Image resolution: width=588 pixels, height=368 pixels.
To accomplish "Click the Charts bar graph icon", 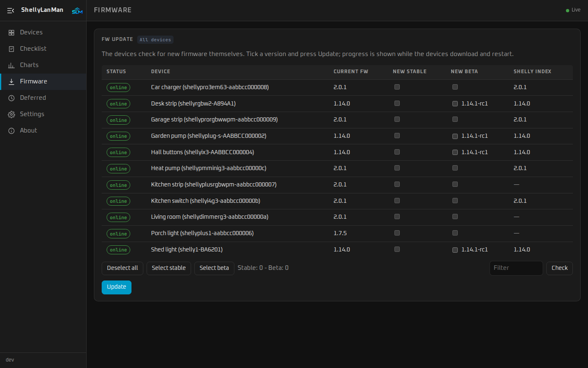I will click(11, 65).
